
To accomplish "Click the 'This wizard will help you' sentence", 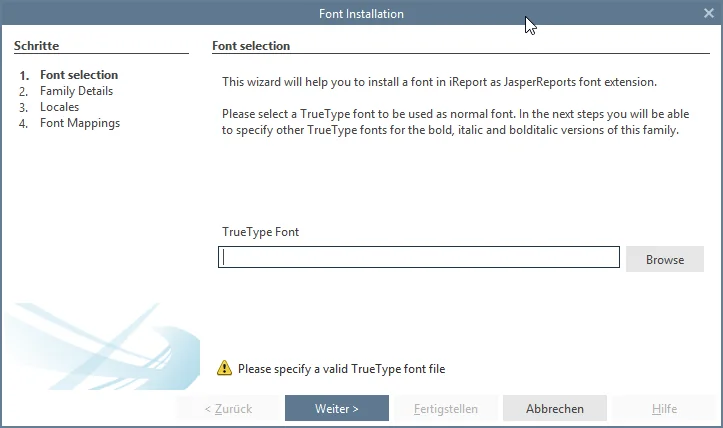I will (439, 82).
